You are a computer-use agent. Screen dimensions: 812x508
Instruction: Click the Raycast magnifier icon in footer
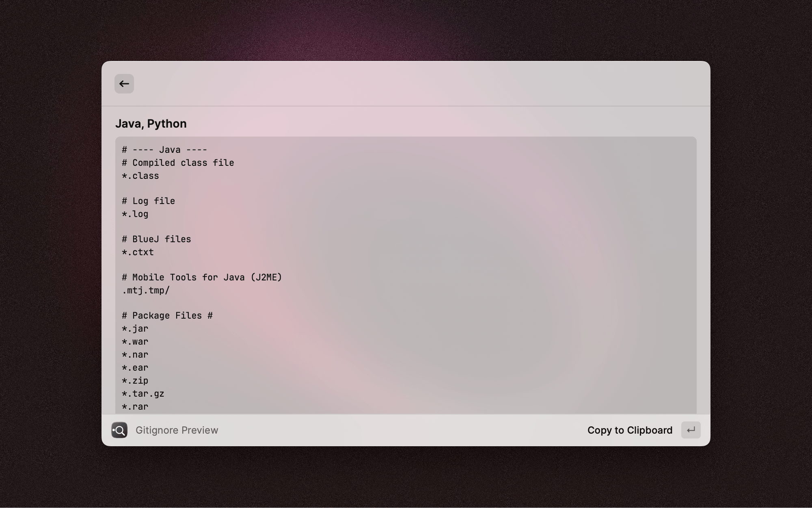coord(119,430)
